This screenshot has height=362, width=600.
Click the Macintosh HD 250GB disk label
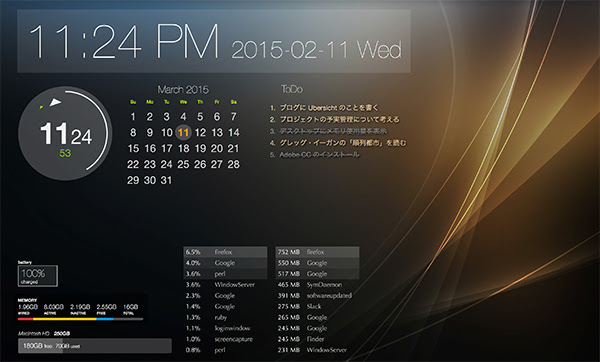[44, 333]
